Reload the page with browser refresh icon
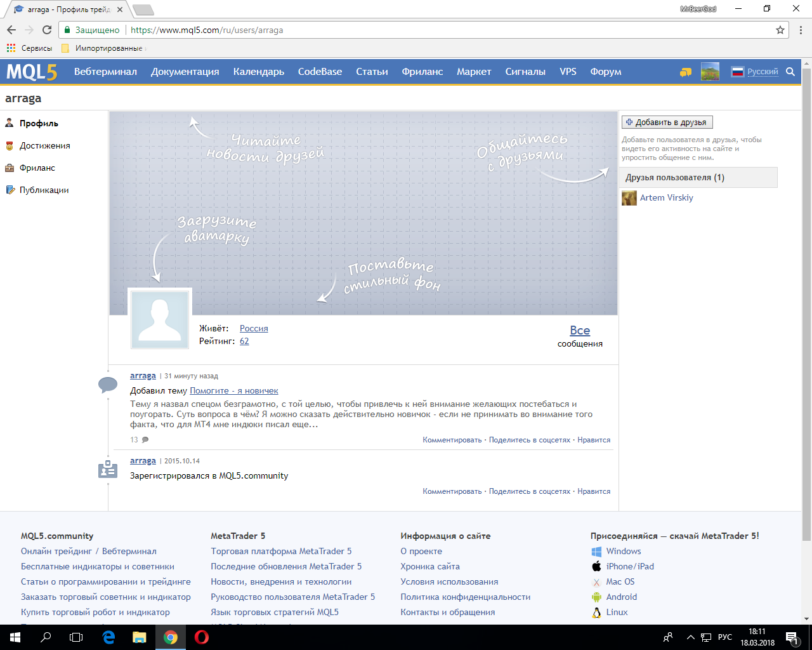The width and height of the screenshot is (812, 650). coord(47,30)
